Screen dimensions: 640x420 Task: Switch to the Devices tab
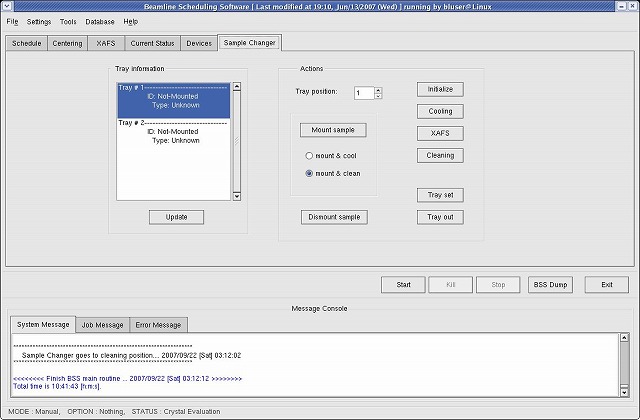click(x=199, y=43)
